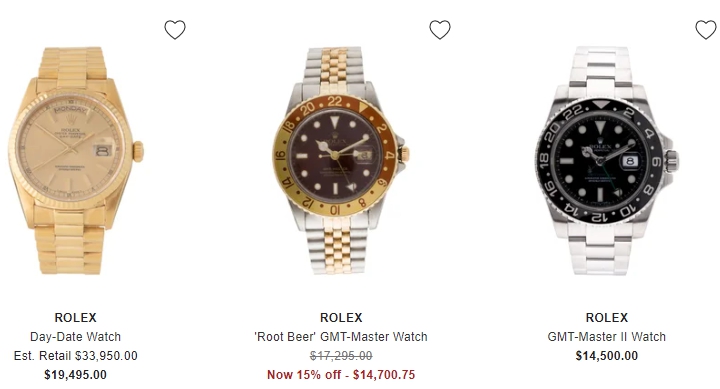
Task: Click the struck-through $17,295.00 price
Action: click(x=341, y=356)
